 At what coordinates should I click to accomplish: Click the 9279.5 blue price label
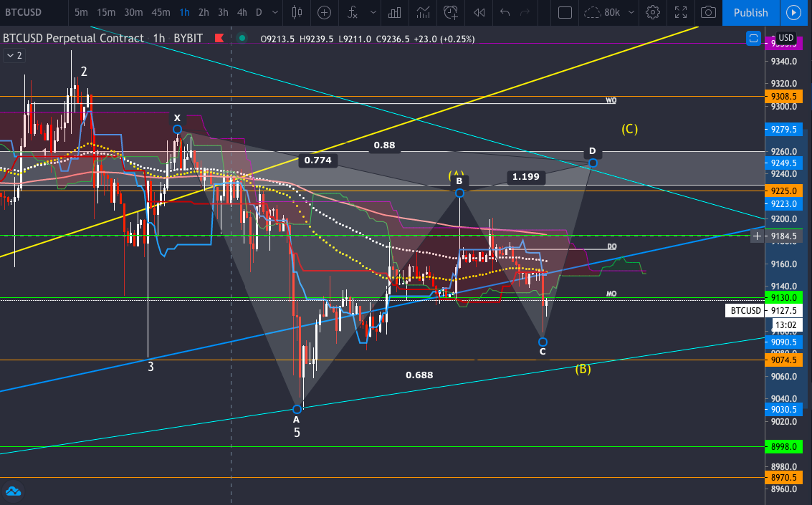pos(783,130)
